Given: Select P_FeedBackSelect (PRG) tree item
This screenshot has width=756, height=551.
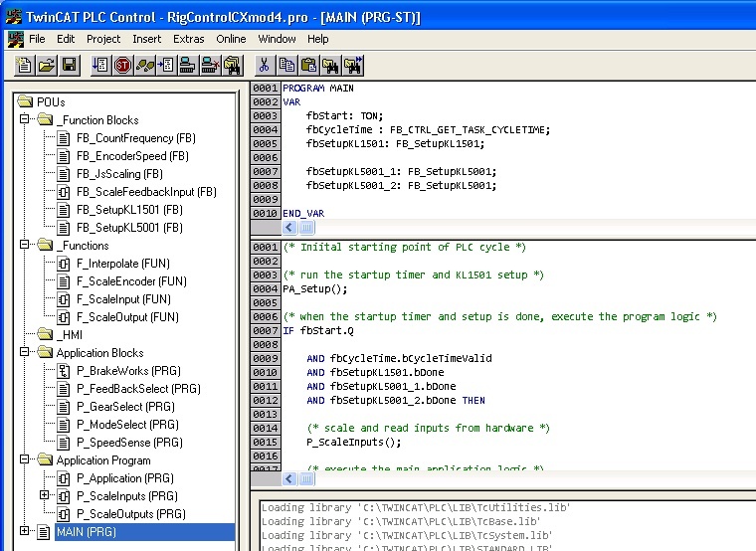Looking at the screenshot, I should [x=138, y=389].
